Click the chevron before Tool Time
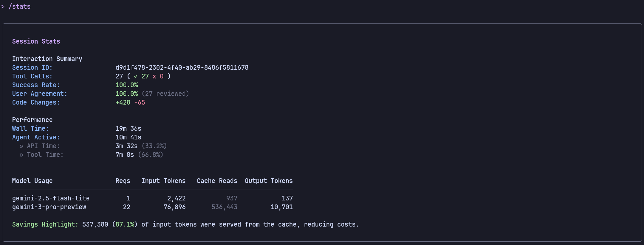Screen dimensions: 644x245 pyautogui.click(x=21, y=155)
